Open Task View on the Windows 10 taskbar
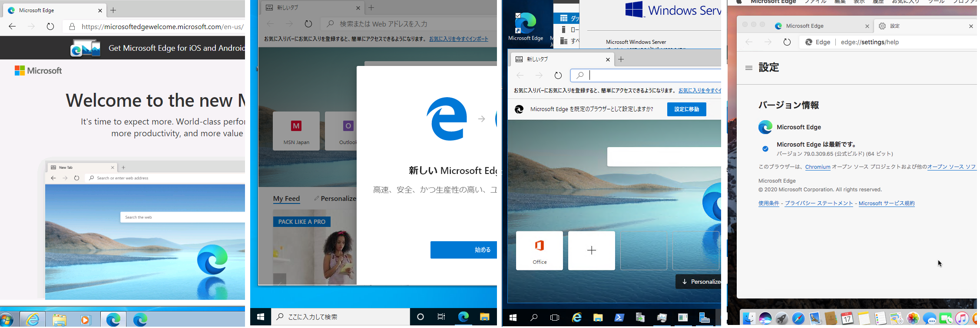Image resolution: width=980 pixels, height=328 pixels. click(x=441, y=317)
